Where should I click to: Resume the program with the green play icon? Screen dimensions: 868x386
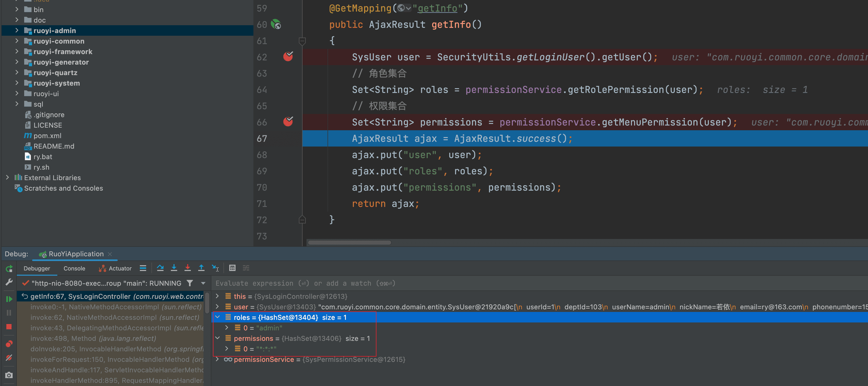(x=9, y=299)
